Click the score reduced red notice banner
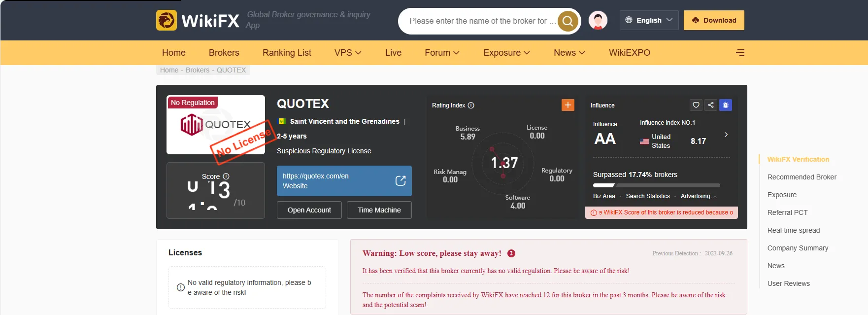The height and width of the screenshot is (315, 868). [662, 212]
